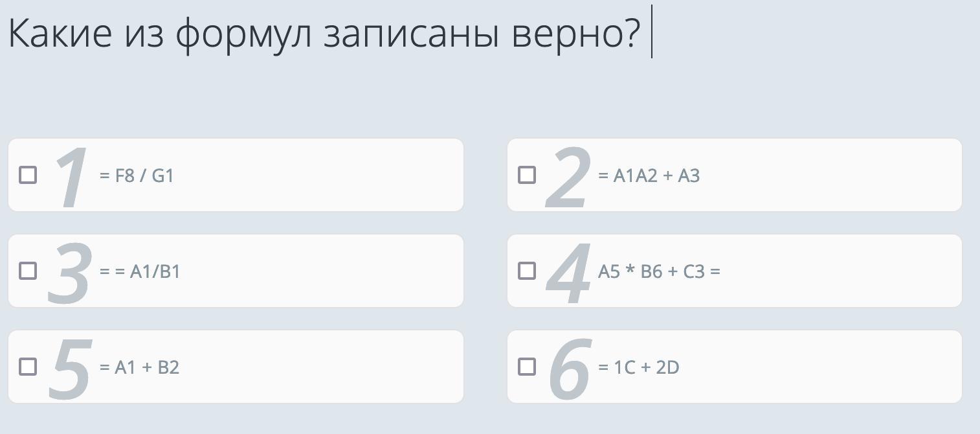Image resolution: width=980 pixels, height=434 pixels.
Task: Choose the answer text '= = A1/B1'
Action: tap(140, 271)
